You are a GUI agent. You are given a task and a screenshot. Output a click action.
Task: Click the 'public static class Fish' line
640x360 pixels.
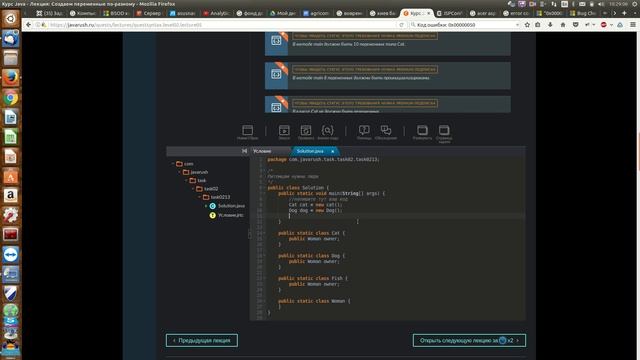(x=313, y=278)
